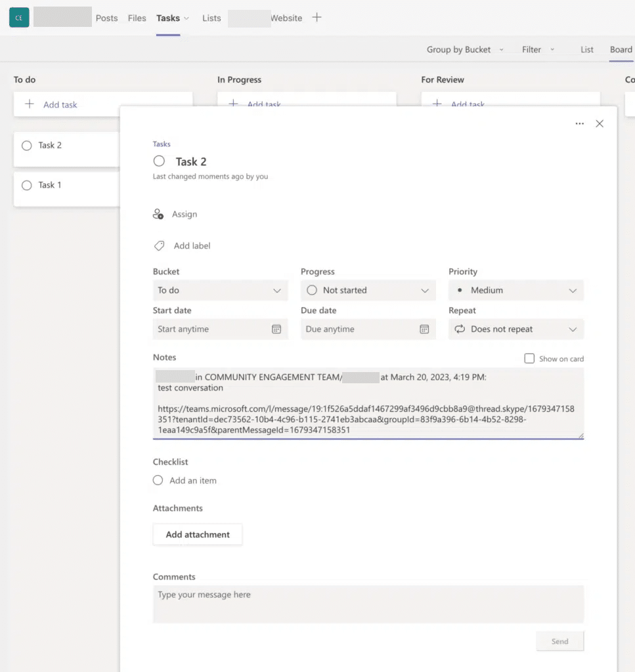Click the ellipsis for more task options
The height and width of the screenshot is (672, 635).
coord(579,123)
